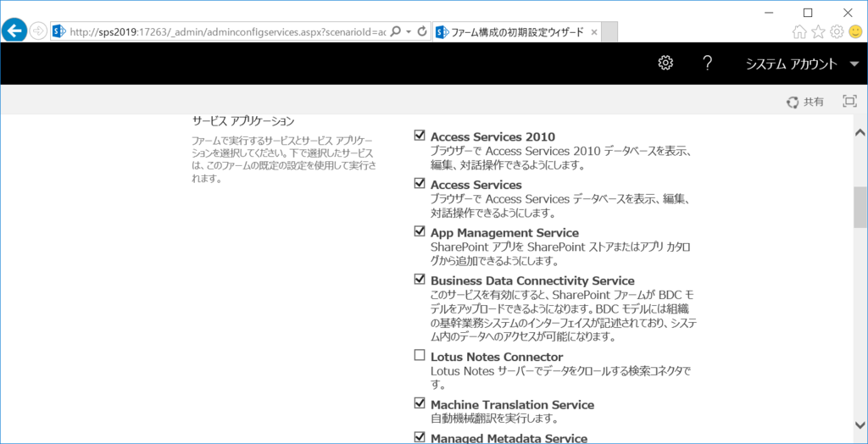Viewport: 868px width, 444px height.
Task: Click the page scrollbar down arrow
Action: point(860,425)
